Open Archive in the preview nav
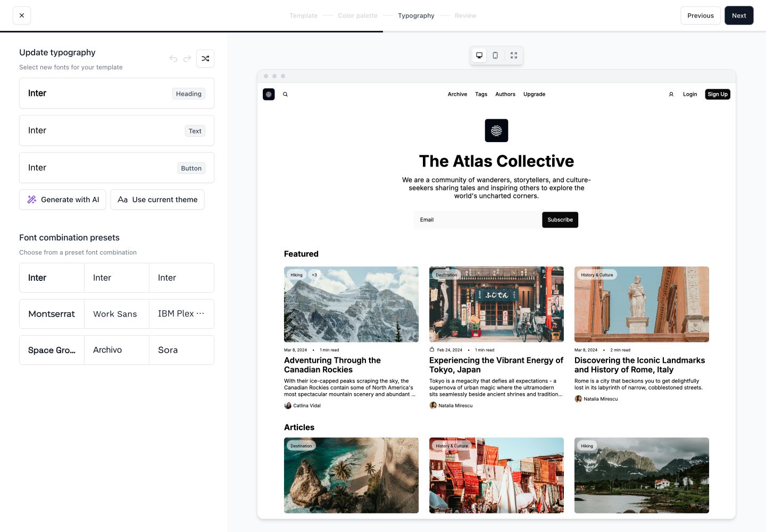Viewport: 766px width, 532px height. (x=457, y=94)
